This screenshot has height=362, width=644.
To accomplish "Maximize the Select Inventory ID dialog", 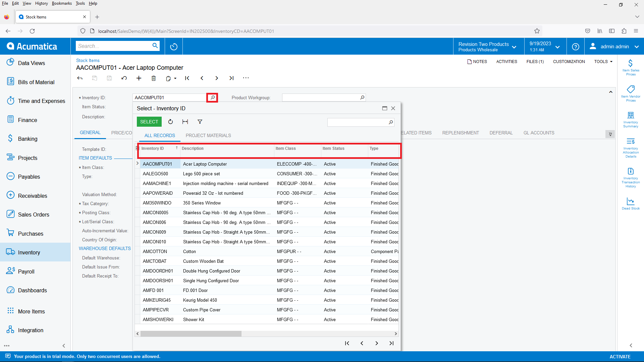I will [x=384, y=108].
